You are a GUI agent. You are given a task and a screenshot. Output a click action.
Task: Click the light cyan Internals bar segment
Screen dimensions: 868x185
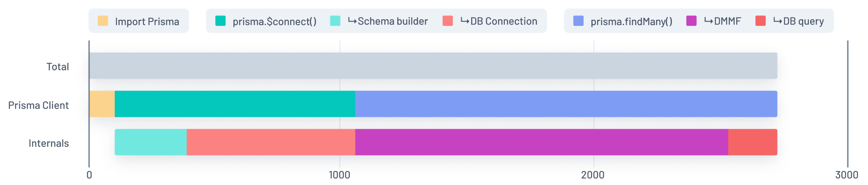[151, 142]
